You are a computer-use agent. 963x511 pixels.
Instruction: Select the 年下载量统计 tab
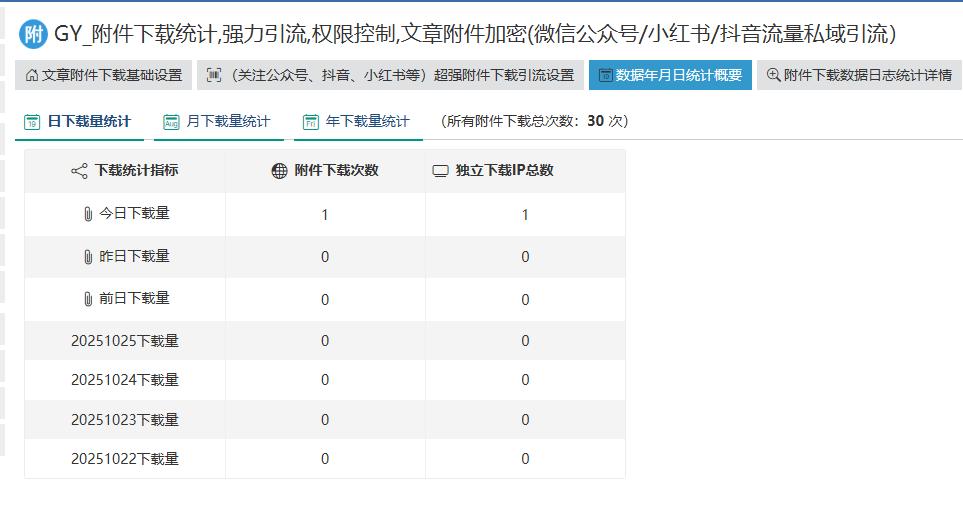[367, 121]
